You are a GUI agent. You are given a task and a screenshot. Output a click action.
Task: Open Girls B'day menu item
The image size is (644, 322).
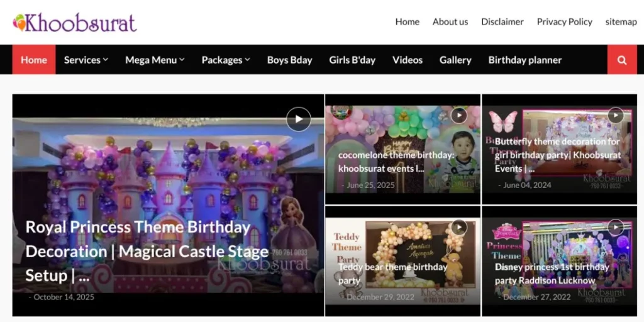[x=352, y=60]
